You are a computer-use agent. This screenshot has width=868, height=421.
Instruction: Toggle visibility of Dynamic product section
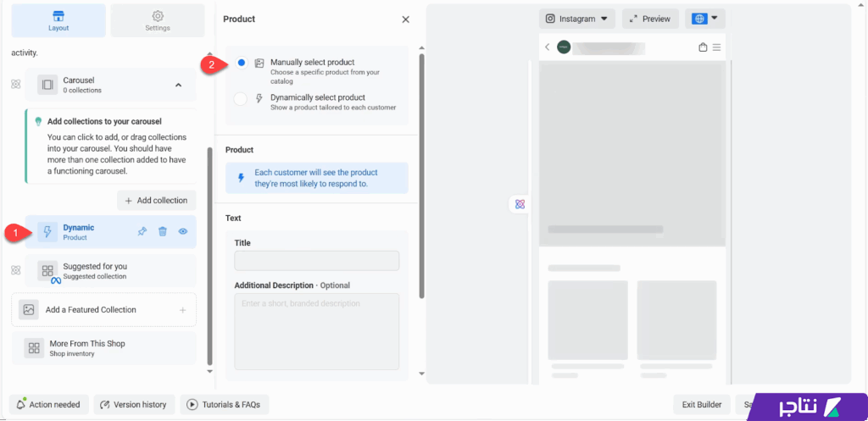point(182,231)
